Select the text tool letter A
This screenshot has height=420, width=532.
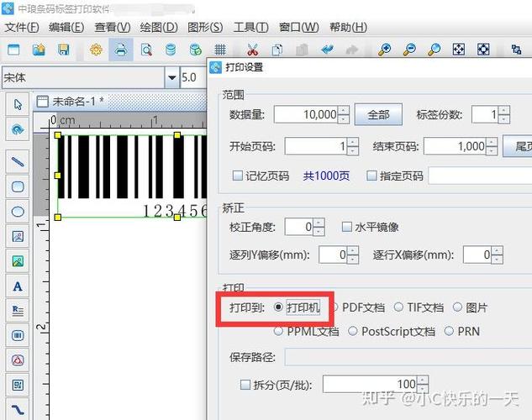[x=18, y=286]
